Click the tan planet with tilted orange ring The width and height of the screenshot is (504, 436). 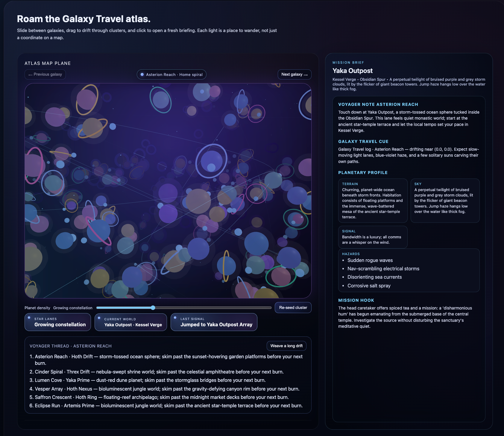pyautogui.click(x=92, y=128)
